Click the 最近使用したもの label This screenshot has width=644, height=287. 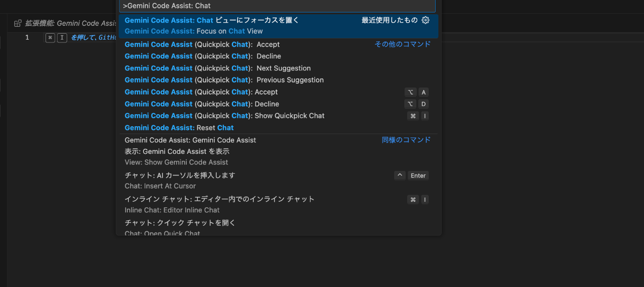[x=390, y=20]
